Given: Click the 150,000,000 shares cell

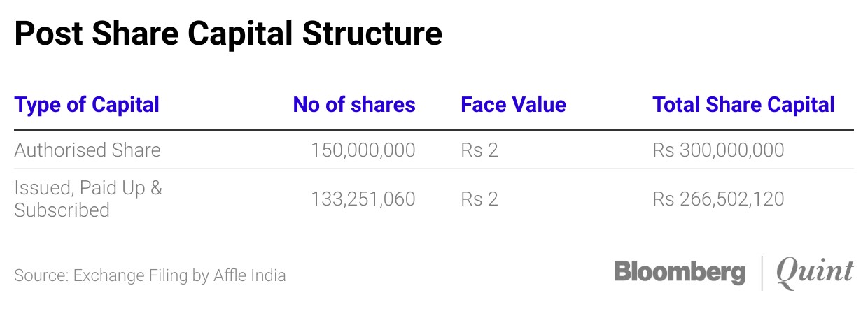Looking at the screenshot, I should [363, 150].
